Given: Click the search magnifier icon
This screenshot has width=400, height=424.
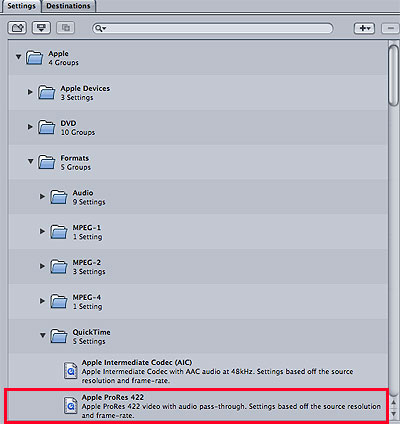Looking at the screenshot, I should [x=100, y=28].
